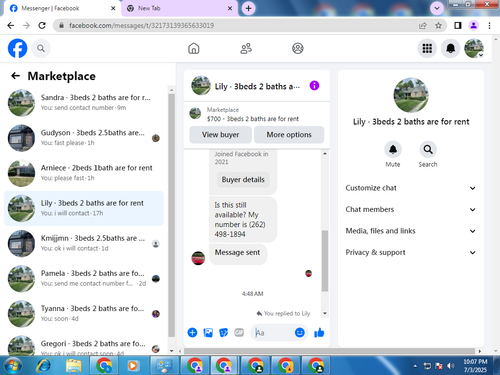The image size is (500, 375).
Task: Bookmark this page with the star icon
Action: coord(438,25)
